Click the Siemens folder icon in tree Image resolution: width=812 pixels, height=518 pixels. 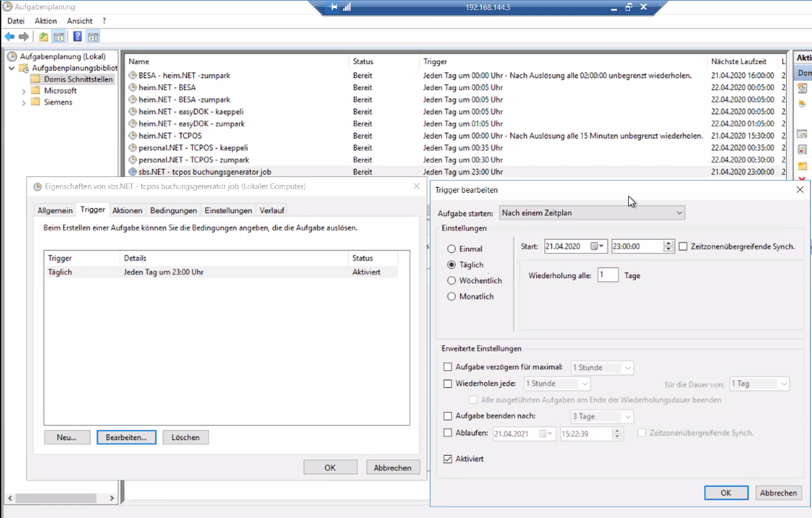click(x=36, y=102)
